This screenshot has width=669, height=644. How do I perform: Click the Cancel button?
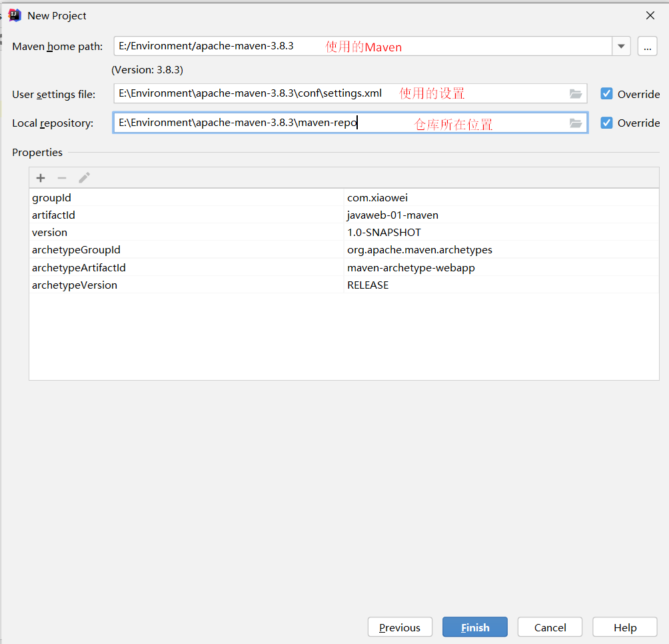[x=550, y=627]
